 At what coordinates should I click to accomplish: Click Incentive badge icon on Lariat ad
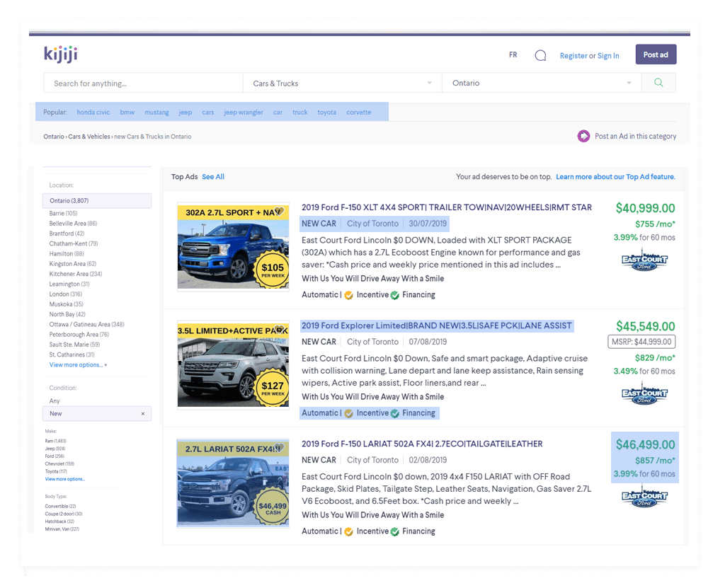click(349, 531)
